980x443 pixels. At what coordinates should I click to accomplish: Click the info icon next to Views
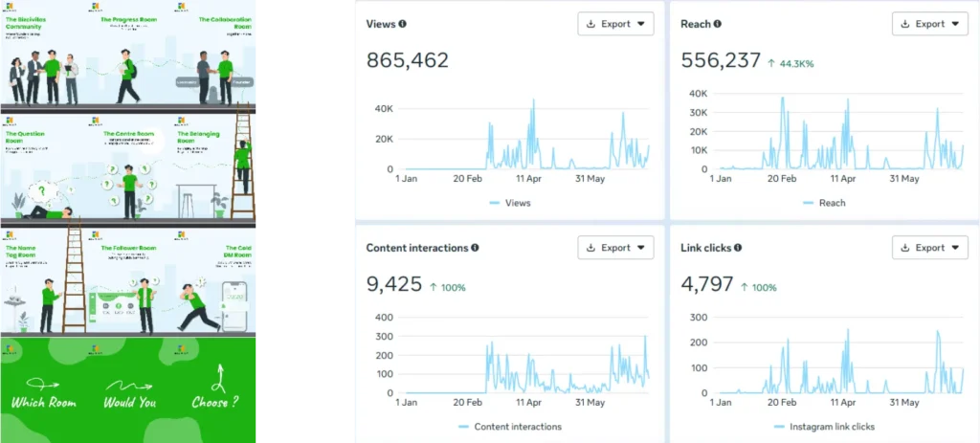coord(402,24)
